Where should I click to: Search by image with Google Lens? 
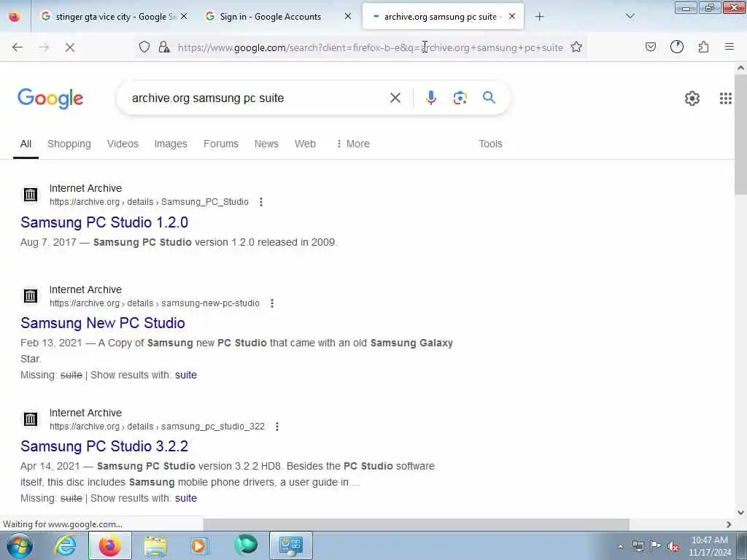[460, 98]
